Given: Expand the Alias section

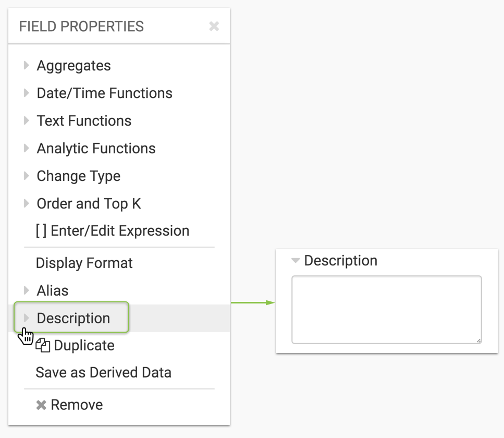Looking at the screenshot, I should pyautogui.click(x=26, y=290).
